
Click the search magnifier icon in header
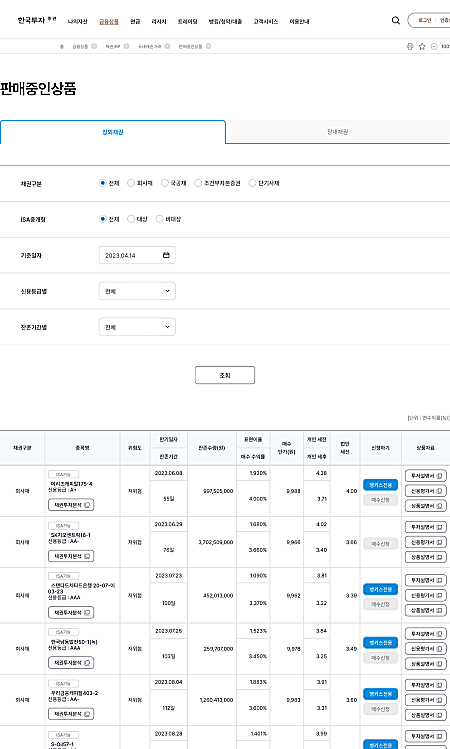(396, 21)
